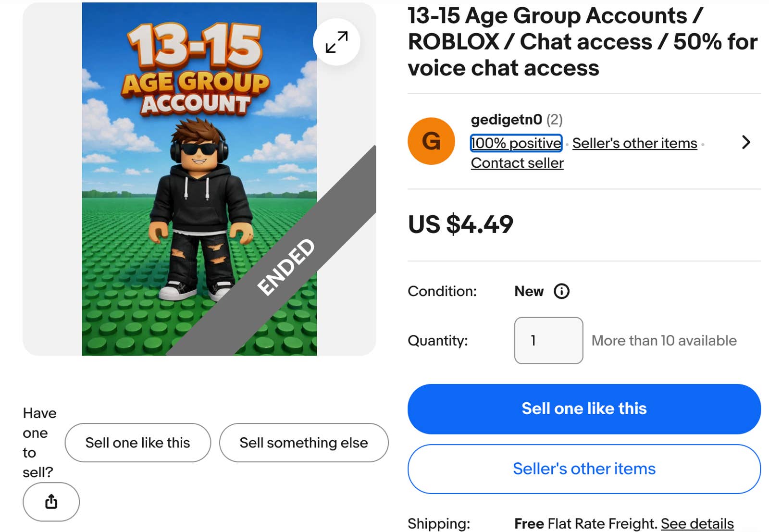Click the share icon below the image

(x=51, y=501)
